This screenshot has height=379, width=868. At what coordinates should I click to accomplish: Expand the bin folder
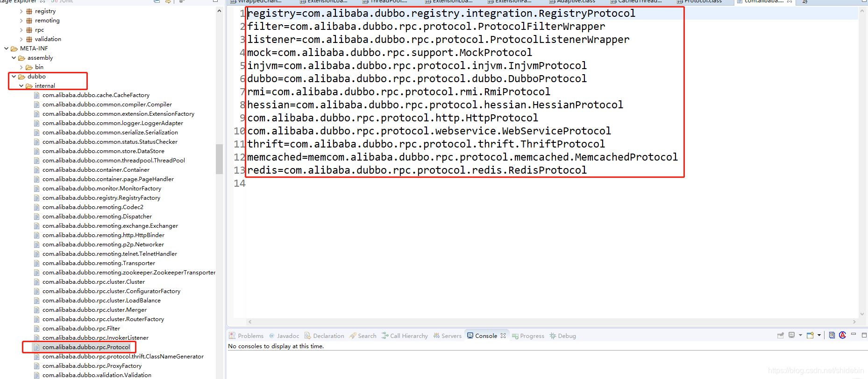click(x=21, y=67)
